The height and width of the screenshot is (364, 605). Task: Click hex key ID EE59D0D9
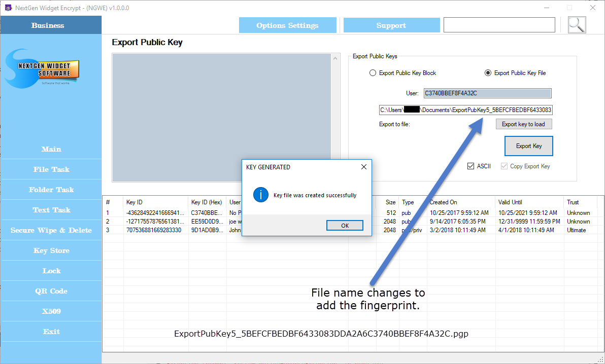[207, 222]
